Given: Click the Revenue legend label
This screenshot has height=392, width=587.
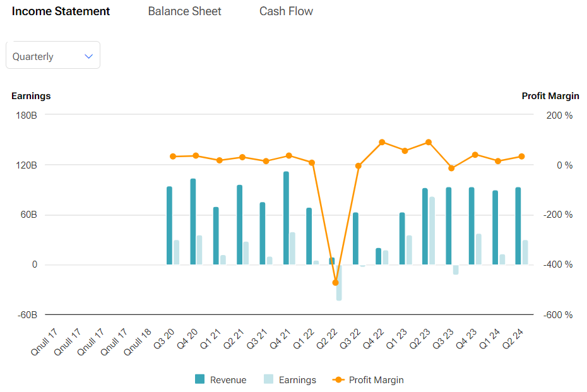Looking at the screenshot, I should [228, 380].
